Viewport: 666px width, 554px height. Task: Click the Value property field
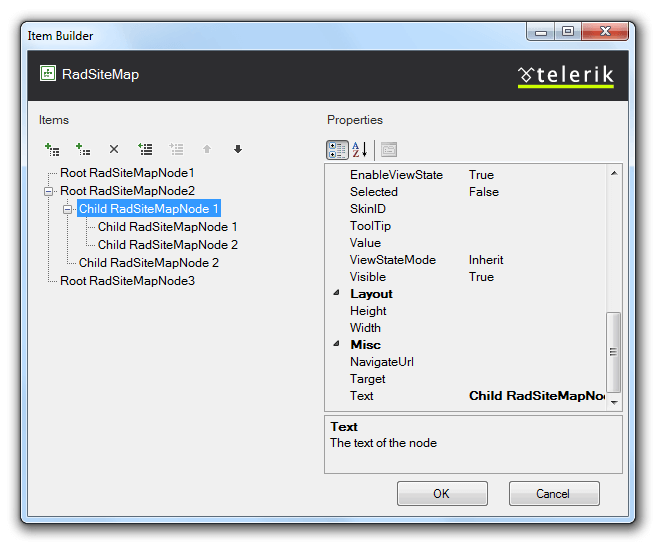(x=536, y=243)
